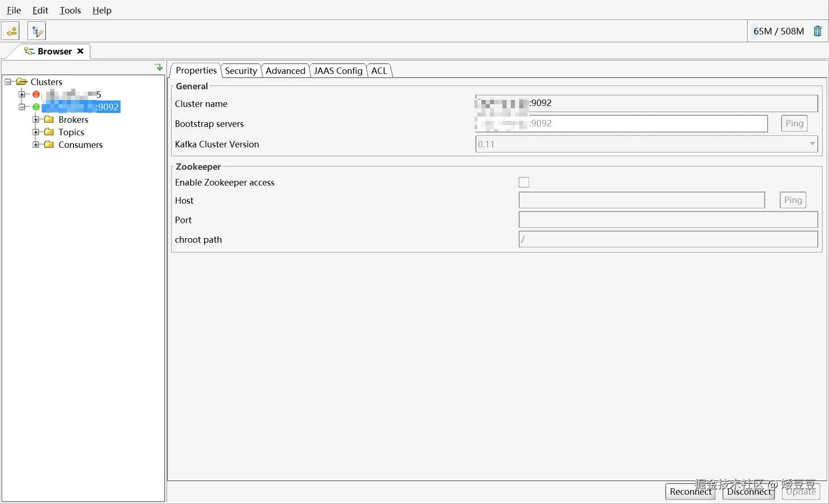Click the Reconnect button
The height and width of the screenshot is (504, 829).
[x=690, y=491]
